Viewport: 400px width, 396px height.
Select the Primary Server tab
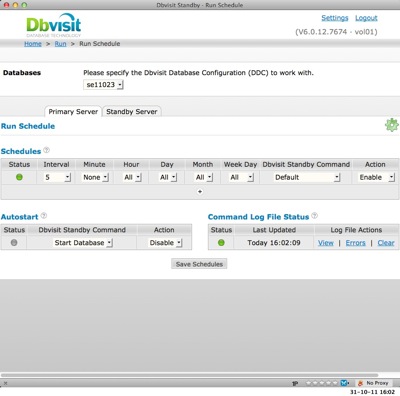[x=73, y=112]
